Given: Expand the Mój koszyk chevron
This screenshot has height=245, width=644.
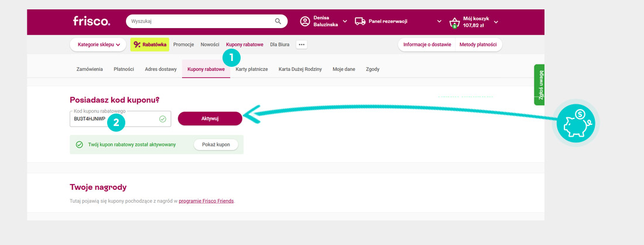Looking at the screenshot, I should click(x=496, y=22).
